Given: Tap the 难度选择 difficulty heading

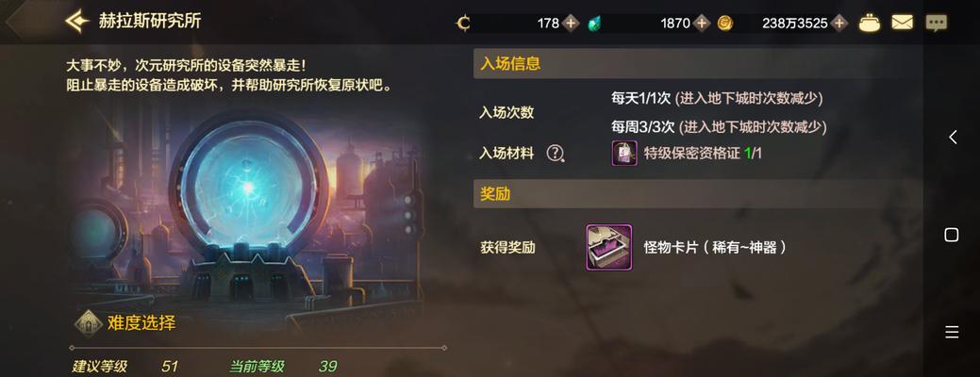Looking at the screenshot, I should 141,322.
